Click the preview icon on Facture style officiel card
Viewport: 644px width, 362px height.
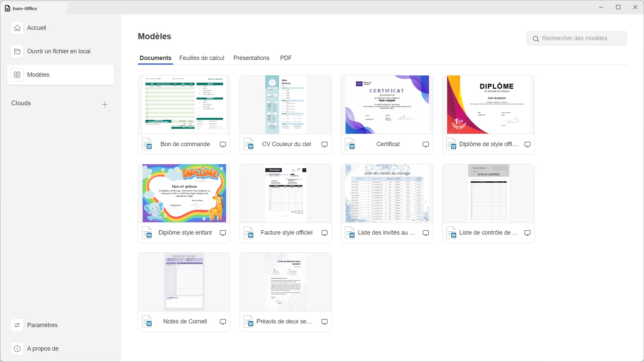(324, 233)
